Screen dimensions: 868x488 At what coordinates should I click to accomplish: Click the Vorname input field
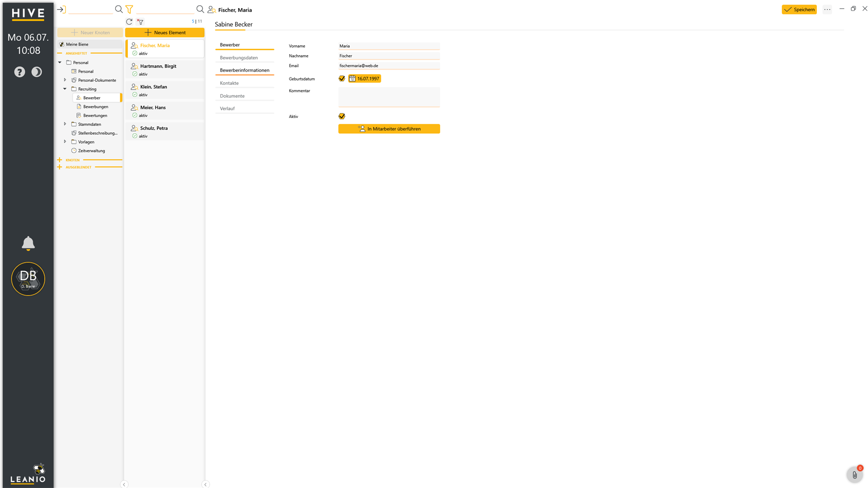click(x=389, y=46)
